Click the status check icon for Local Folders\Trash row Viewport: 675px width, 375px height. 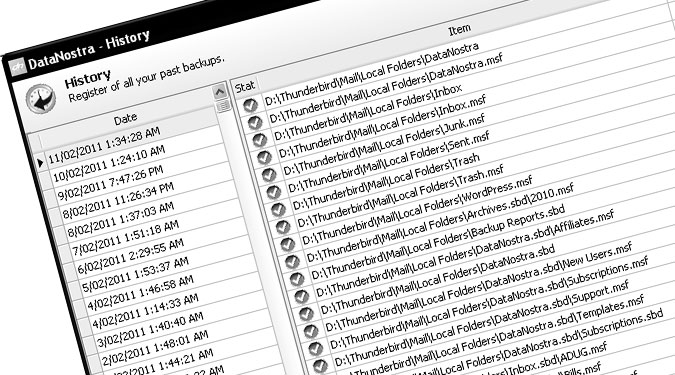[x=279, y=210]
